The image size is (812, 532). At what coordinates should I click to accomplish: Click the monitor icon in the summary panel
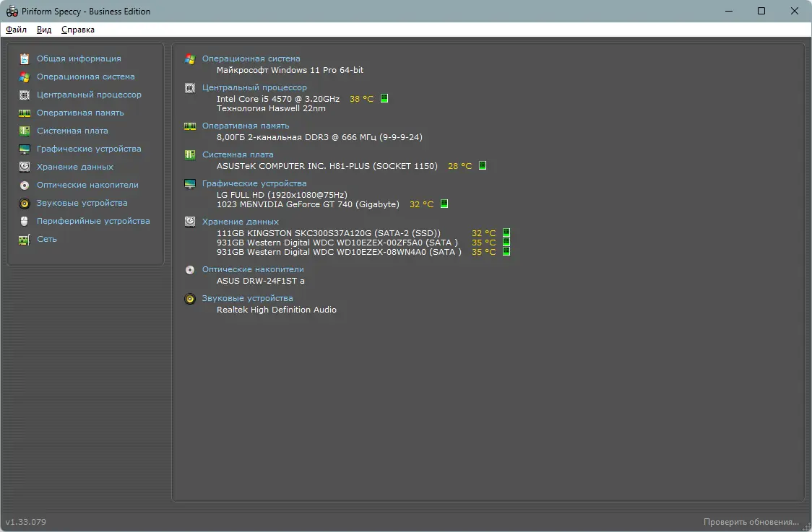point(190,184)
